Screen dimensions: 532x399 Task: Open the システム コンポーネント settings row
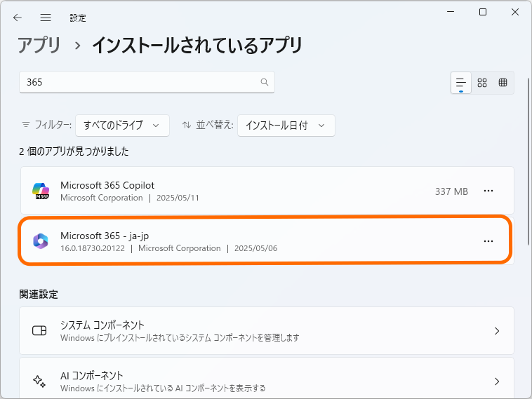point(267,331)
